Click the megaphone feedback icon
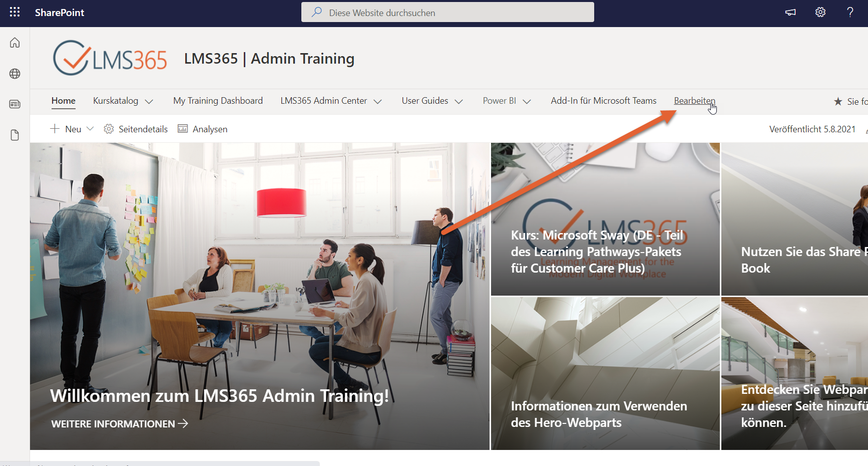This screenshot has width=868, height=466. 790,12
